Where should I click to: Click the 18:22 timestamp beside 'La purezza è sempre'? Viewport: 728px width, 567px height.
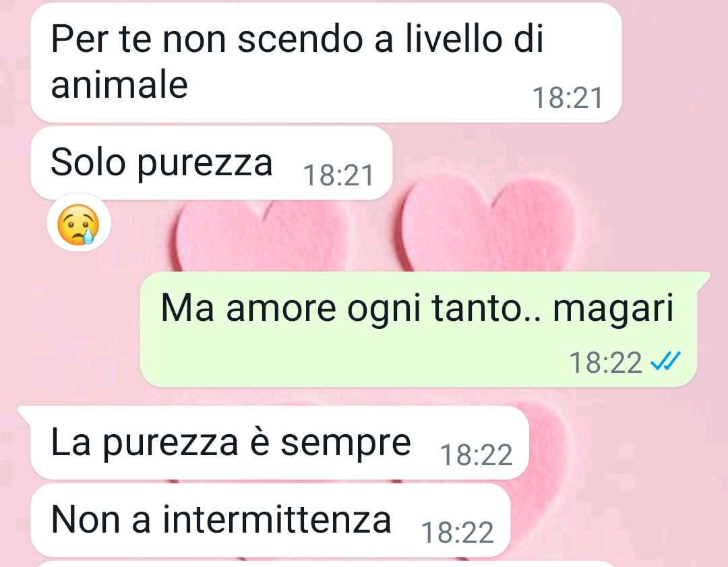(477, 454)
